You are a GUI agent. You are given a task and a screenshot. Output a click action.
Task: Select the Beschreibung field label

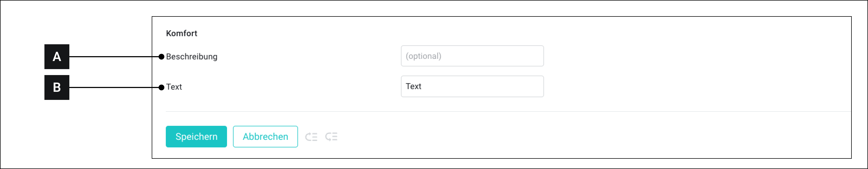192,57
